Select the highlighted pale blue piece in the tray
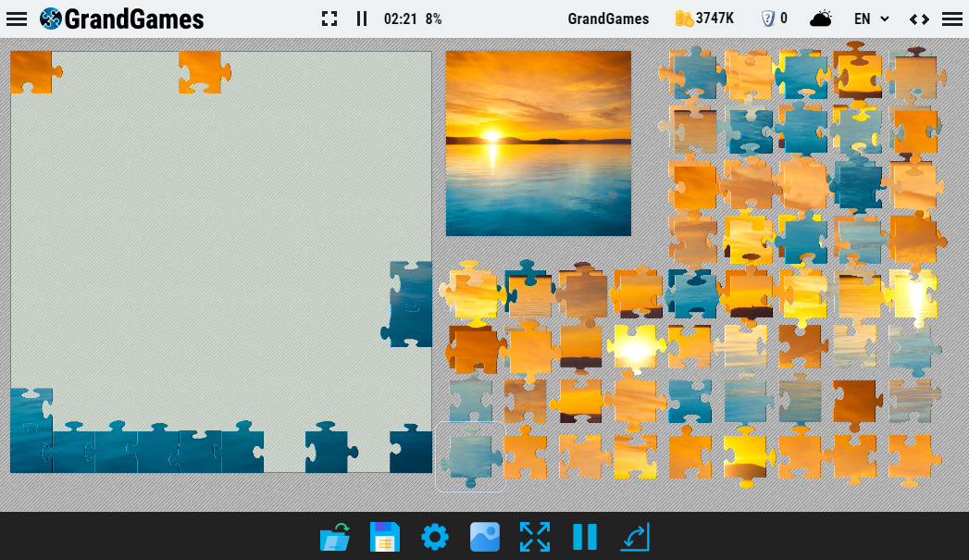Viewport: 969px width, 560px height. pos(471,456)
